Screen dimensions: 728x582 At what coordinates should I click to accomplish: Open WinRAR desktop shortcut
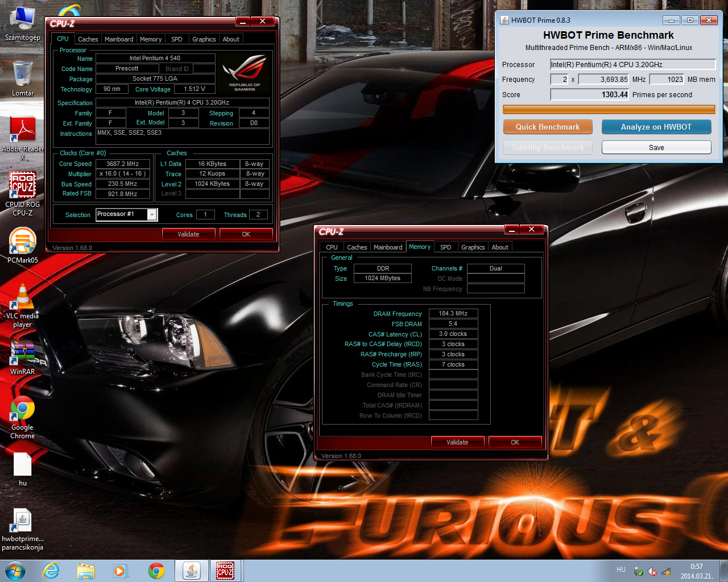click(x=23, y=358)
